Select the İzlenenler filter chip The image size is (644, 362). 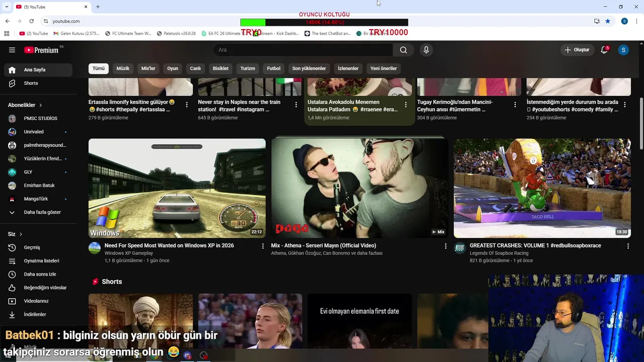pyautogui.click(x=348, y=68)
